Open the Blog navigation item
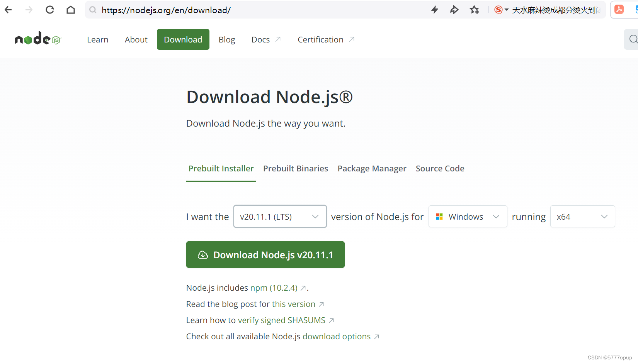This screenshot has width=638, height=364. [227, 39]
